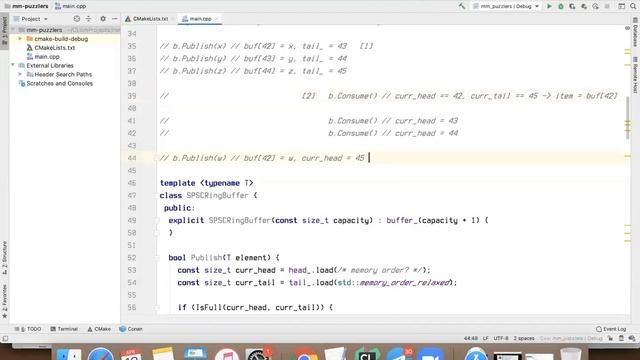
Task: Click the Build hammer icon
Action: 462,6
